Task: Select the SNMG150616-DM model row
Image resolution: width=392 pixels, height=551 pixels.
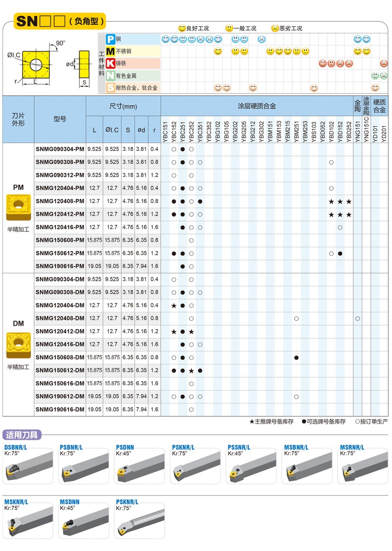Action: (211, 383)
